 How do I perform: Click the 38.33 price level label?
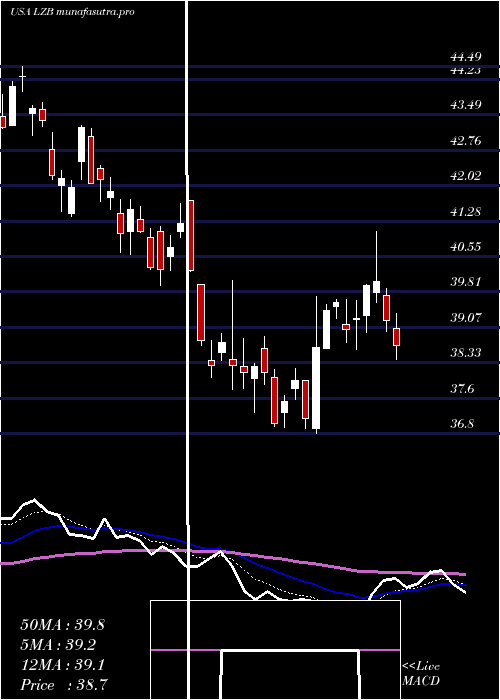click(466, 353)
